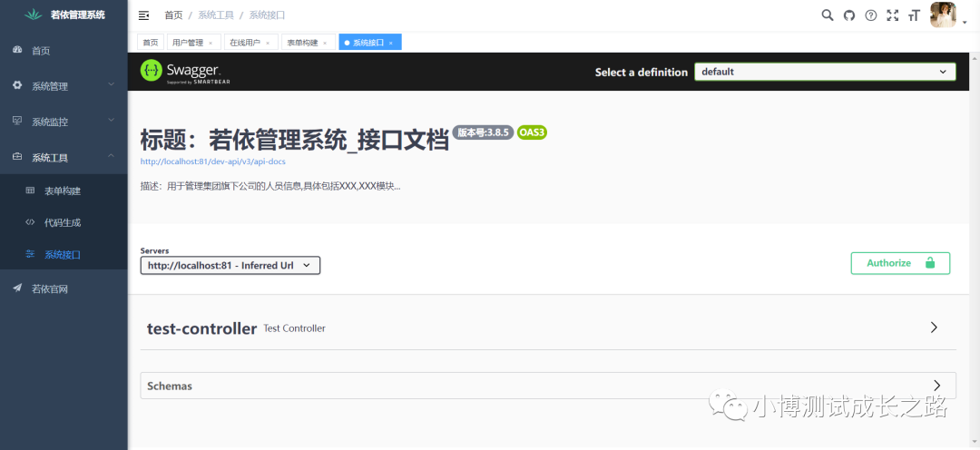Screen dimensions: 980x450
Task: Click the Test Controller description text
Action: (294, 328)
